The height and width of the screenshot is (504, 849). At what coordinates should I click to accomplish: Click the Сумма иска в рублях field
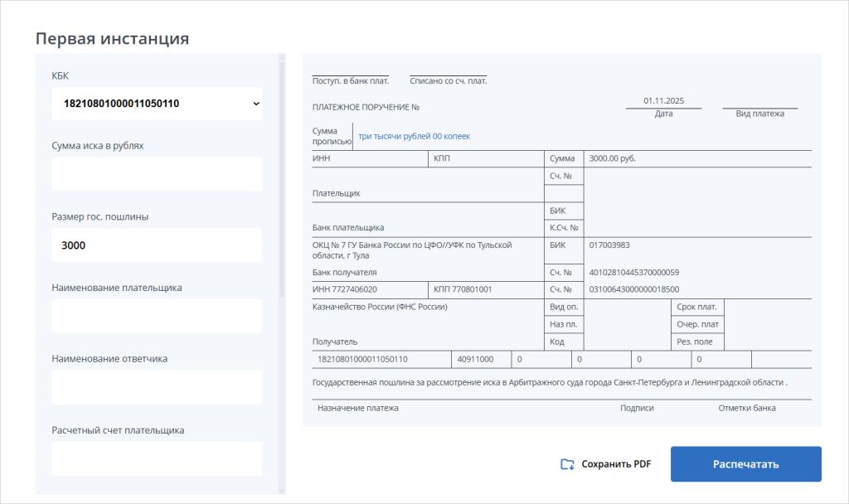pos(157,174)
